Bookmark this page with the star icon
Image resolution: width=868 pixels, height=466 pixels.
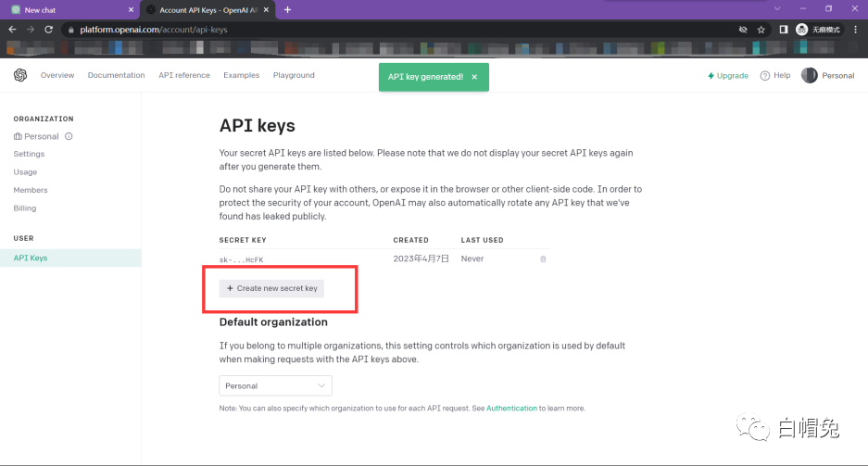[761, 30]
